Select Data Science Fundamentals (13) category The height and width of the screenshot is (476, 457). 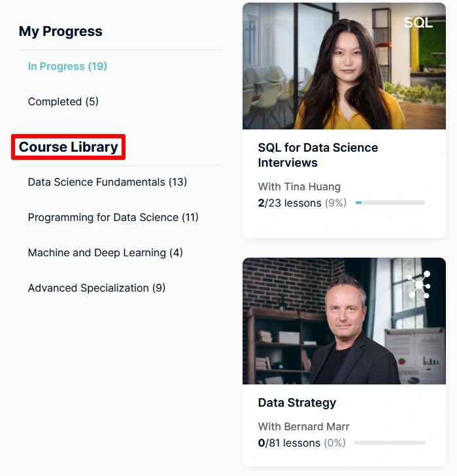[x=107, y=182]
